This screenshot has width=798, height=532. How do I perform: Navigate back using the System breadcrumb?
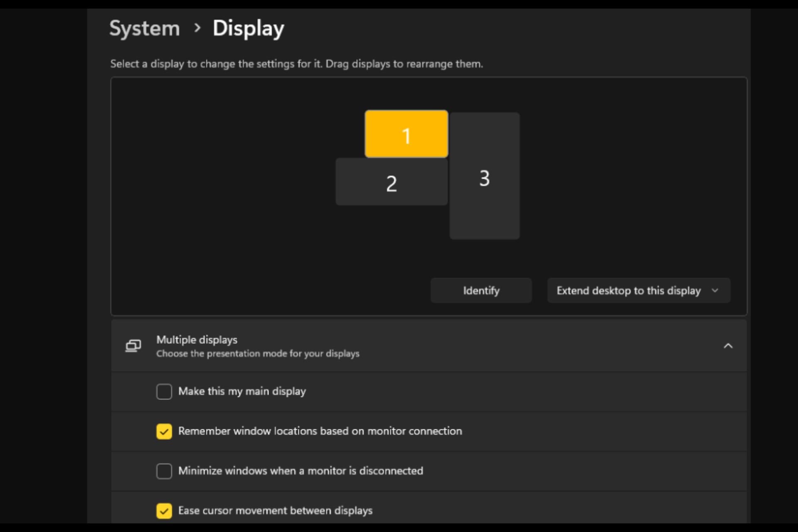(x=144, y=28)
